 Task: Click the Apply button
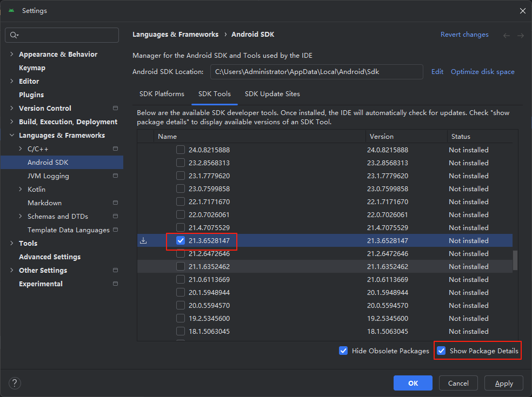504,383
